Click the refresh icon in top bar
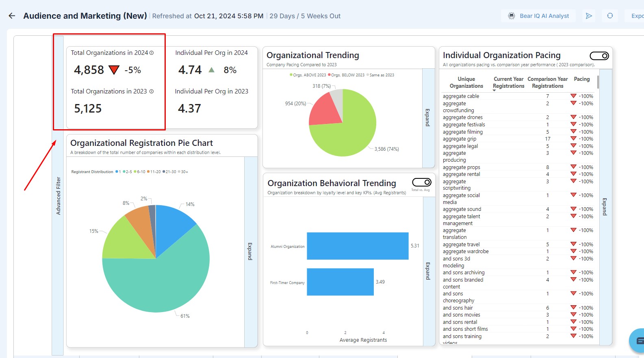Viewport: 644px width, 358px height. (x=610, y=16)
